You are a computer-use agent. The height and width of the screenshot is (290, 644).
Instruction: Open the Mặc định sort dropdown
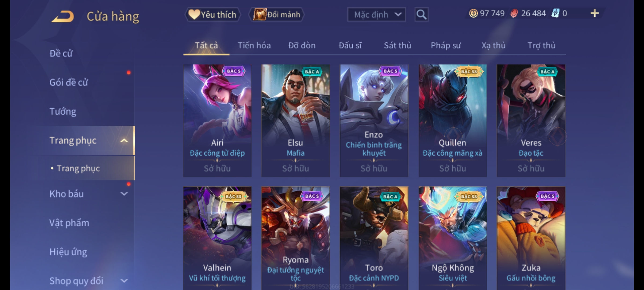tap(376, 15)
